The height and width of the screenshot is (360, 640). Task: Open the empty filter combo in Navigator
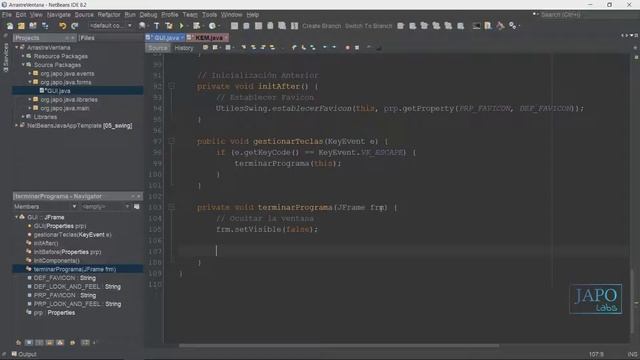click(x=105, y=207)
